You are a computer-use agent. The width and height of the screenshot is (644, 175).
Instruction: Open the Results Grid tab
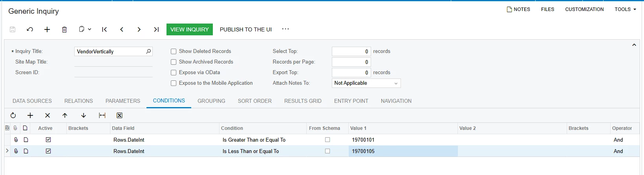coord(303,101)
